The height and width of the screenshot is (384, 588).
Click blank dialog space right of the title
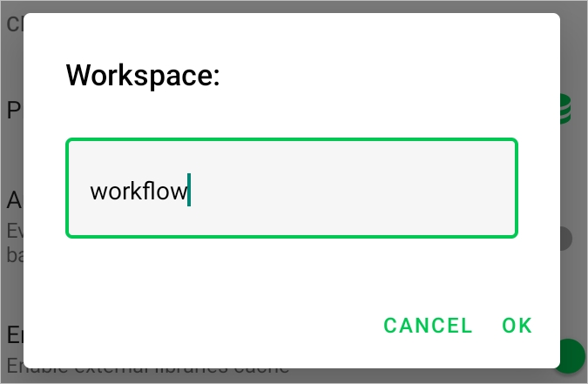point(392,76)
